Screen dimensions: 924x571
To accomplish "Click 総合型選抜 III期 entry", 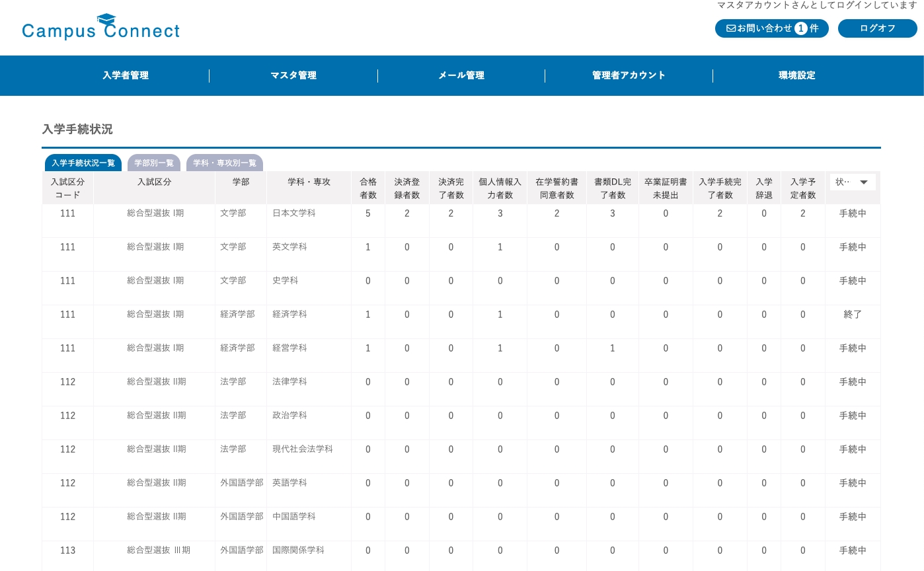I will point(159,551).
